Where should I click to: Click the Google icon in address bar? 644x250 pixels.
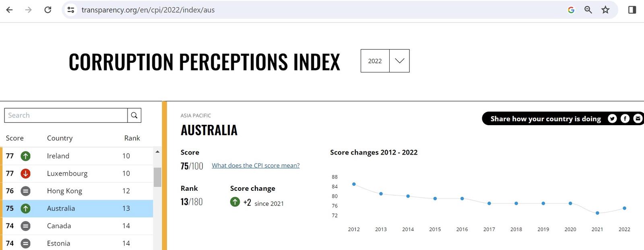571,10
